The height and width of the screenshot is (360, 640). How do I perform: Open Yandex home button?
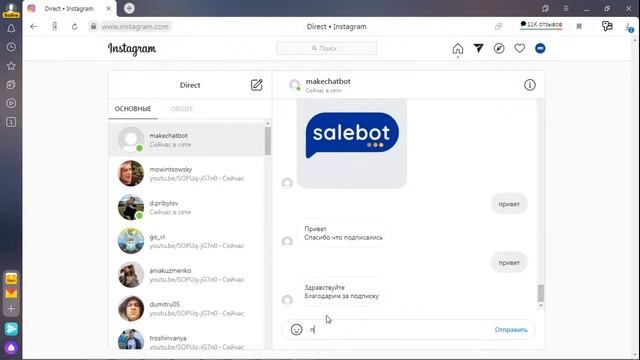[x=54, y=27]
